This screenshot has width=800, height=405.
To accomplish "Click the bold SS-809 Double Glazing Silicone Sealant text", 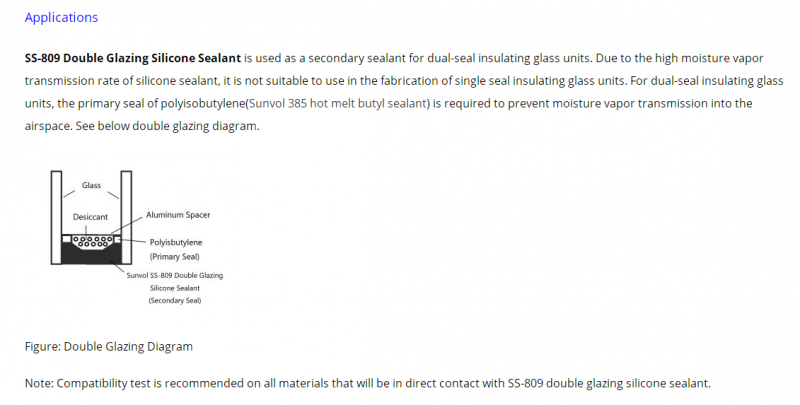I will (x=133, y=58).
